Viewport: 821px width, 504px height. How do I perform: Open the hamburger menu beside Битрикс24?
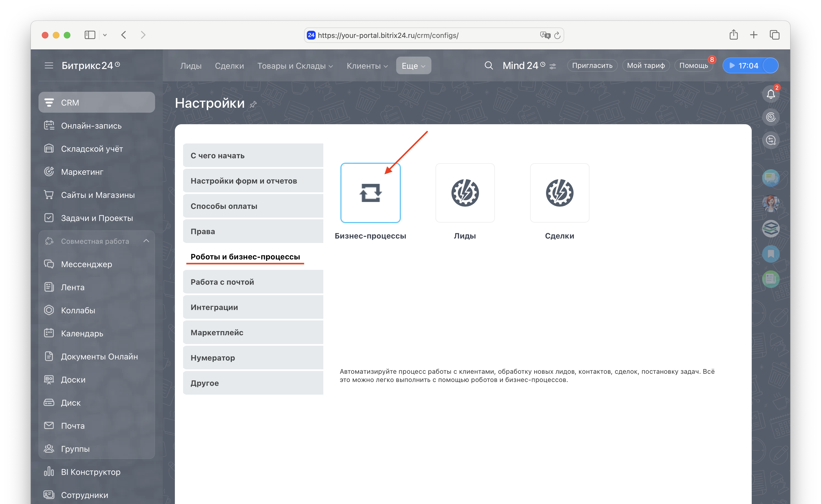point(49,65)
